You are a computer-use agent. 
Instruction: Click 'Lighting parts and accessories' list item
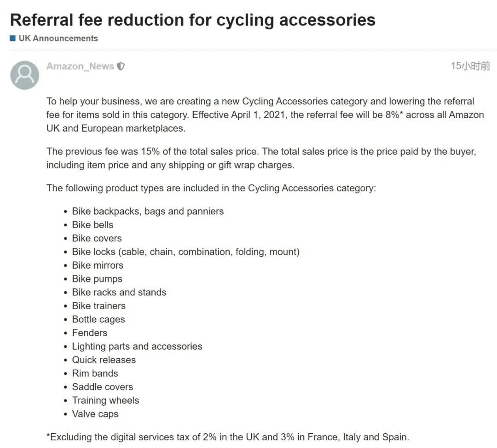click(x=137, y=346)
